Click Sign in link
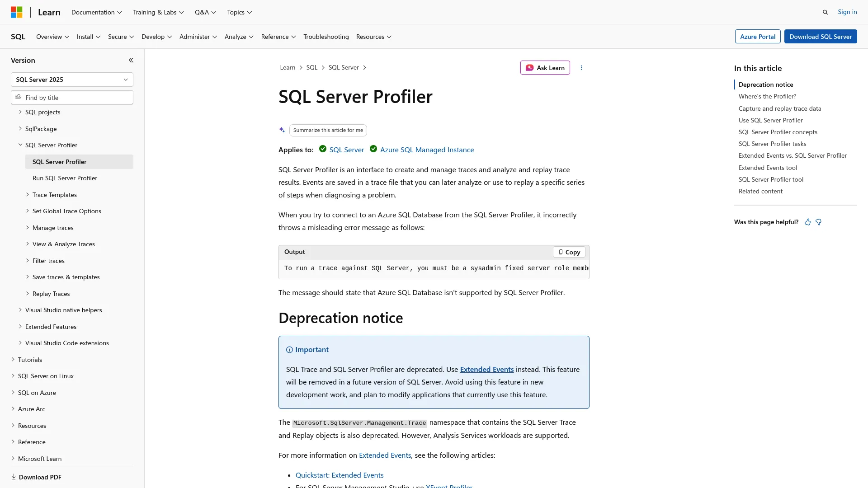 click(847, 12)
